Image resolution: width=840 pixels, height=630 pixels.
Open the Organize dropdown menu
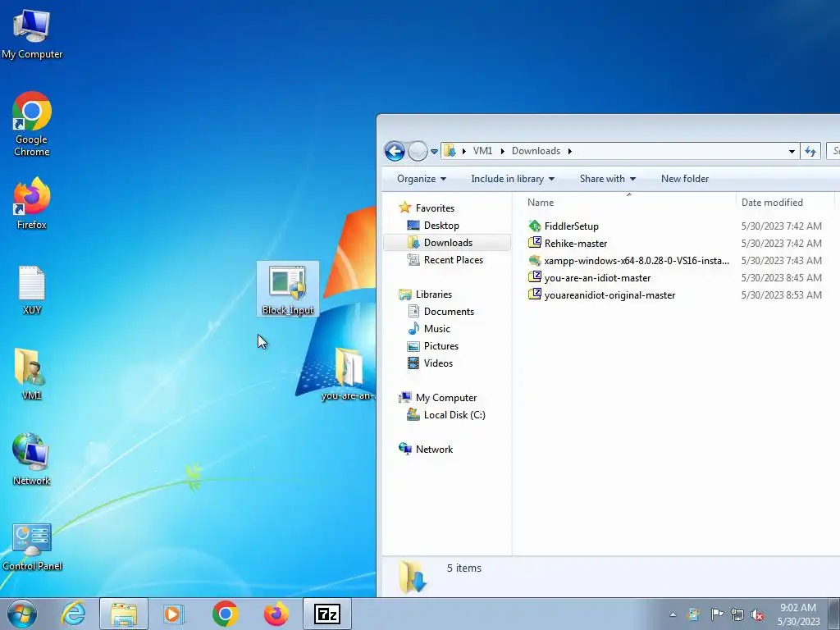422,179
